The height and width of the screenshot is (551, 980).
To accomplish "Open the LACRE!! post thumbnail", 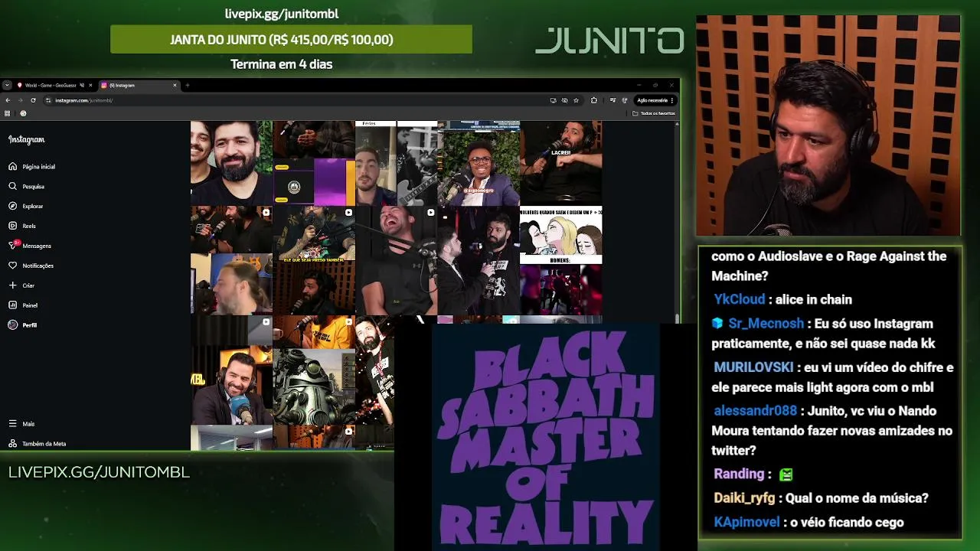I will point(561,162).
